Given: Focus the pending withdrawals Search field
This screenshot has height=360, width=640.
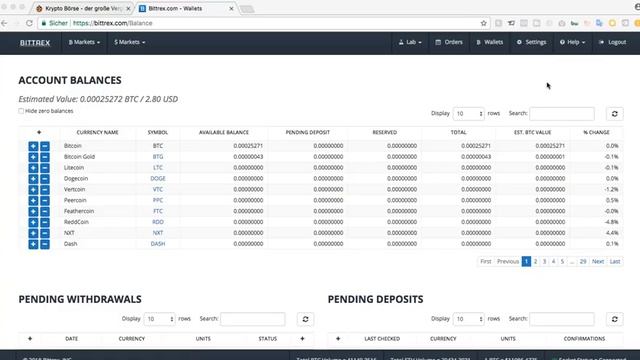Looking at the screenshot, I should pos(253,319).
